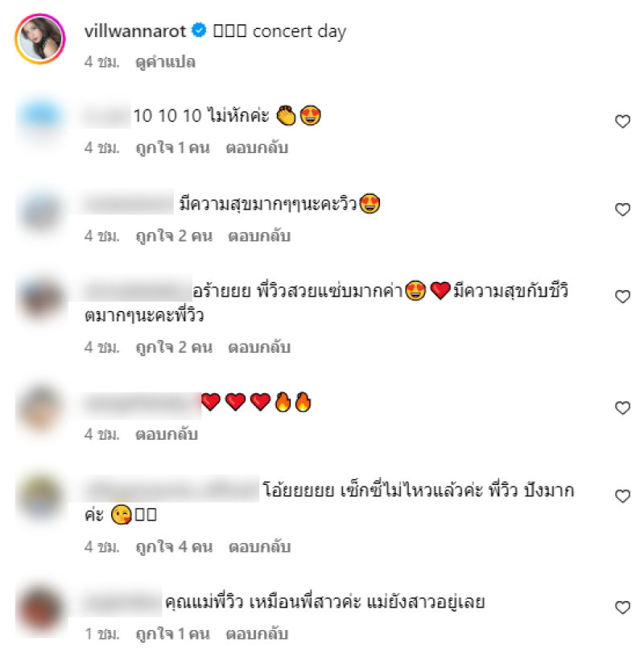Screen dimensions: 644x659
Task: Reply to the "โอ้ยยยยย" comment
Action: (260, 547)
